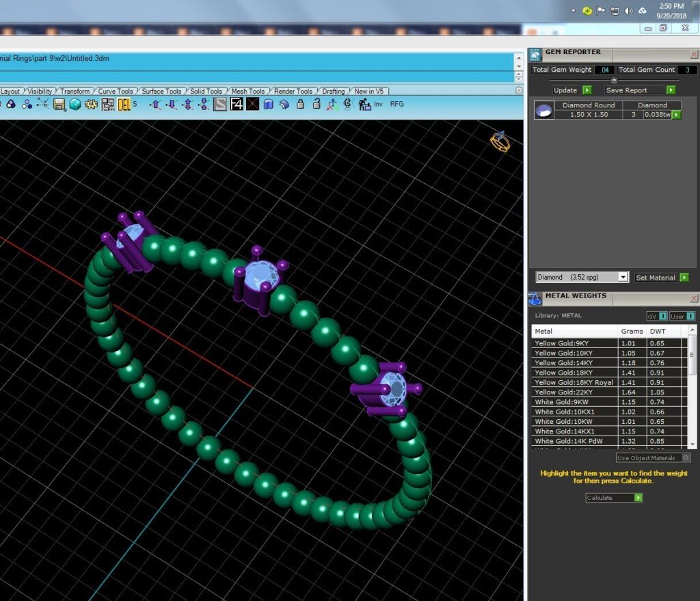The image size is (700, 601).
Task: Click the move-down arrow toolbar icon
Action: coord(172,104)
